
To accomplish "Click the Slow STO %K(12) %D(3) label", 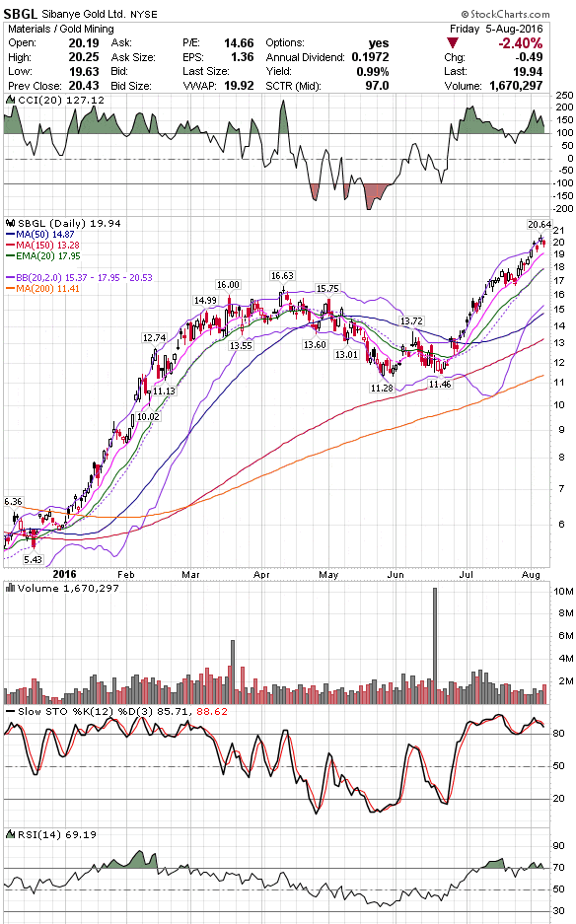I will click(x=86, y=711).
